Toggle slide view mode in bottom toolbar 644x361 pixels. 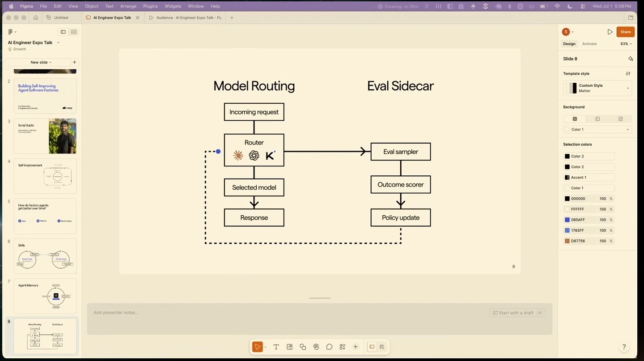[x=372, y=347]
